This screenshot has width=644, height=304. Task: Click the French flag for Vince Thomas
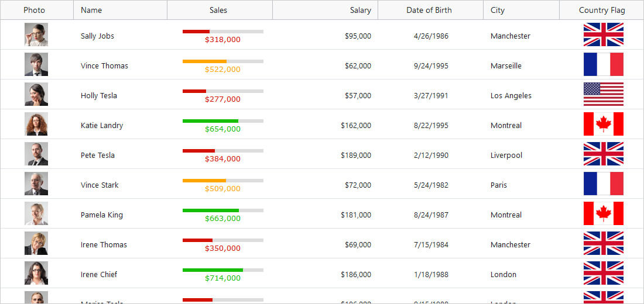click(x=603, y=64)
